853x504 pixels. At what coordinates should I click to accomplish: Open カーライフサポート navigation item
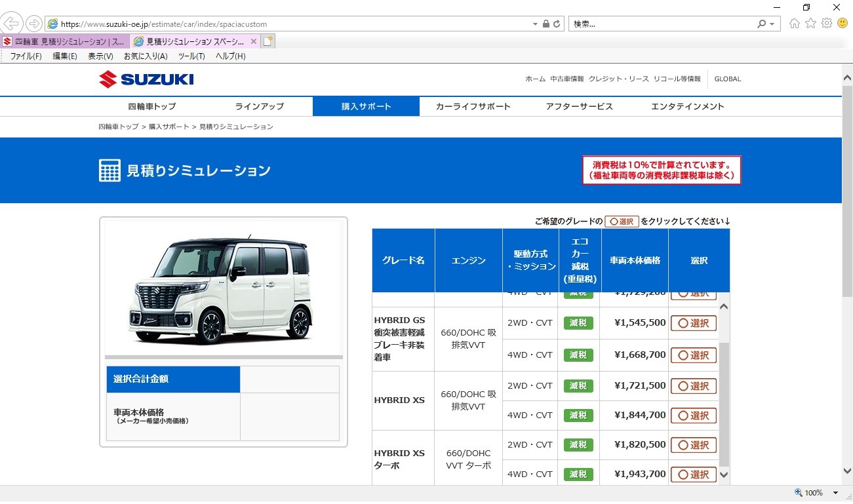point(473,106)
